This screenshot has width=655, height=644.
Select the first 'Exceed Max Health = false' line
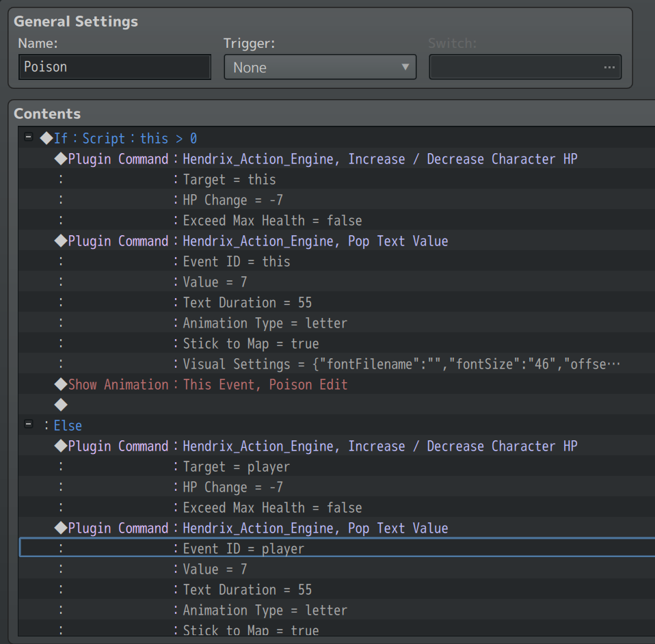click(336, 220)
